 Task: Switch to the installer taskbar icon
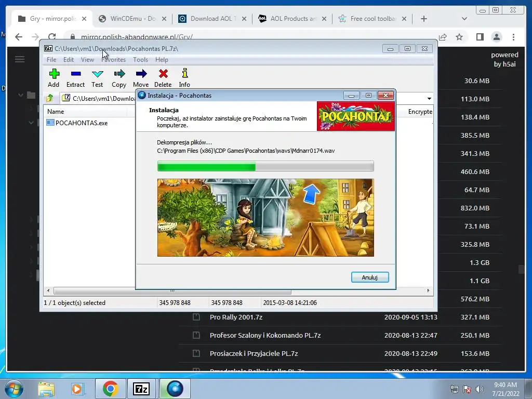(175, 389)
